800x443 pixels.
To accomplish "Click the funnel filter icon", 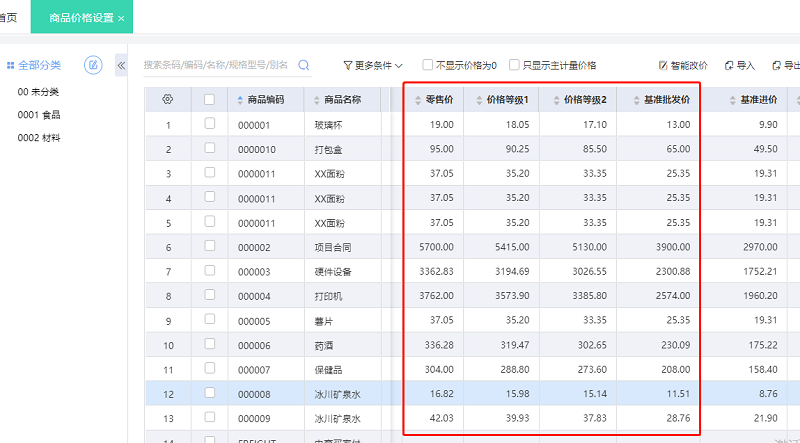I will [x=347, y=65].
